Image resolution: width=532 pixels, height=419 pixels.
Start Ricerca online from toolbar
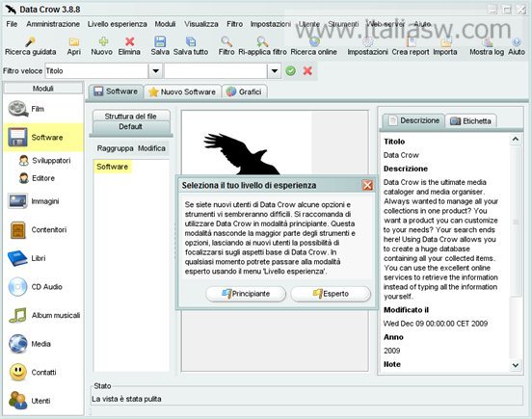coord(314,46)
